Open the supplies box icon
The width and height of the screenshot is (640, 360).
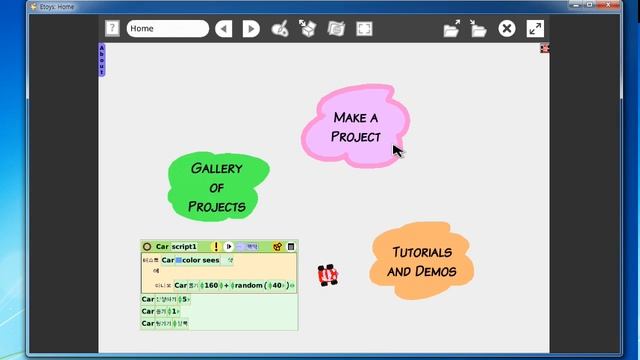click(x=308, y=29)
